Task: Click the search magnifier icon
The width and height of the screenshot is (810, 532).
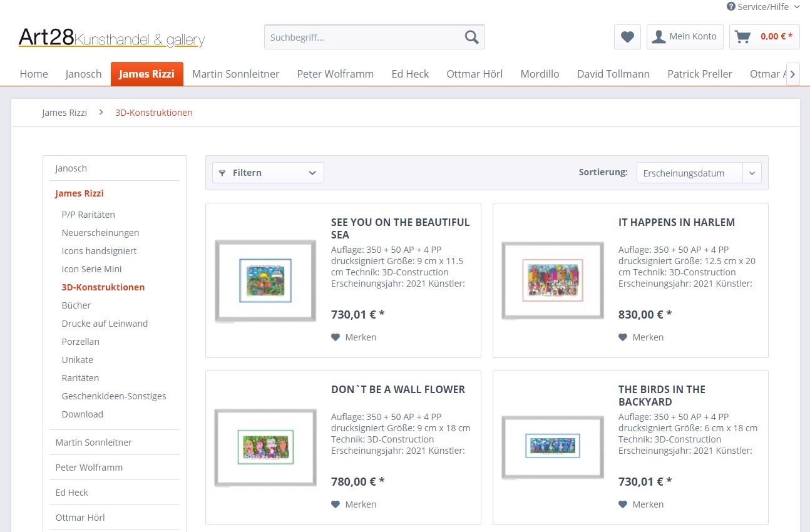Action: (x=471, y=37)
